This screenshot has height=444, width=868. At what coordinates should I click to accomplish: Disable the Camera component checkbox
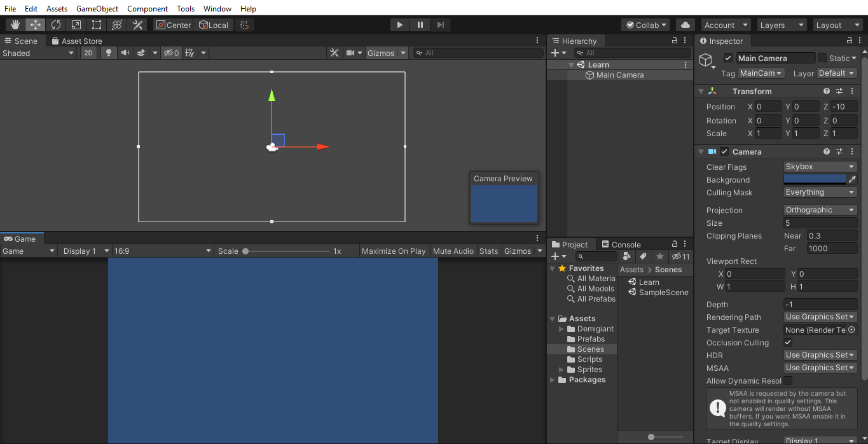click(724, 151)
